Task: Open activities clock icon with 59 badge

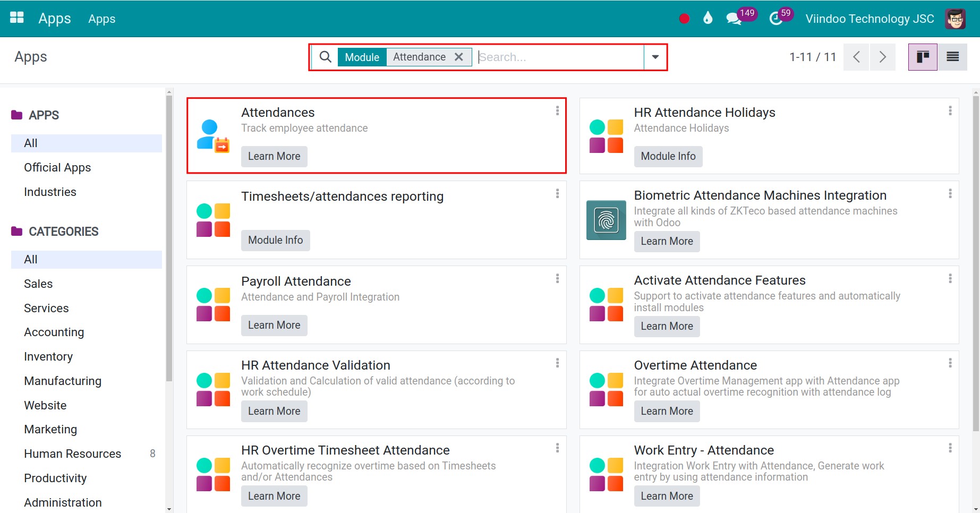Action: point(776,19)
